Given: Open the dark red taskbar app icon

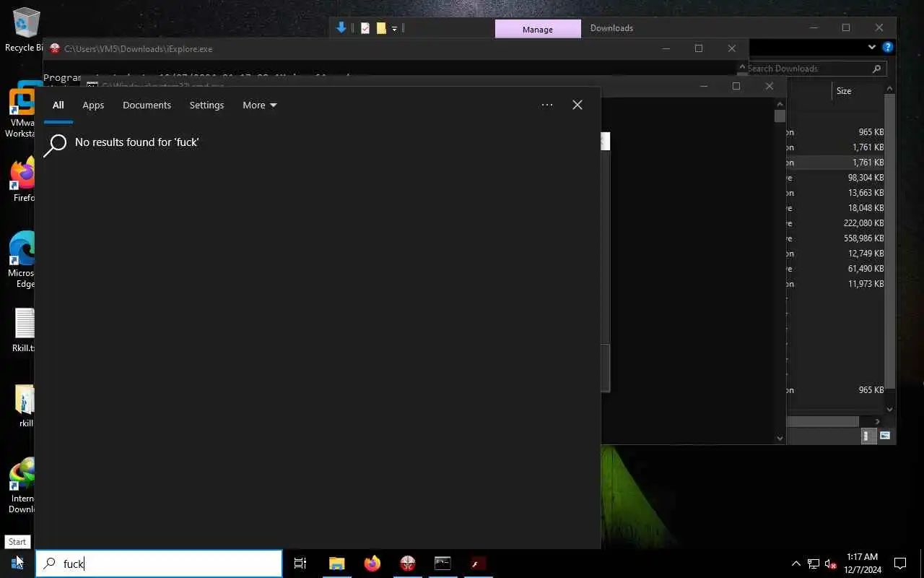Looking at the screenshot, I should [x=478, y=564].
